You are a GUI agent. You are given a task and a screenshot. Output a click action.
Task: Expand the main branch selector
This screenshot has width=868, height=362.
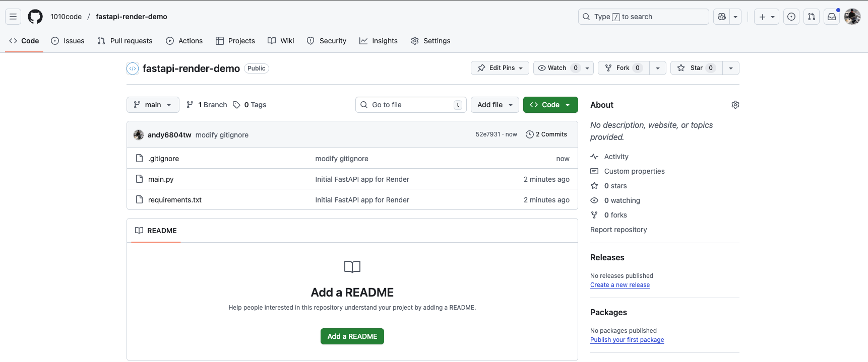[153, 105]
